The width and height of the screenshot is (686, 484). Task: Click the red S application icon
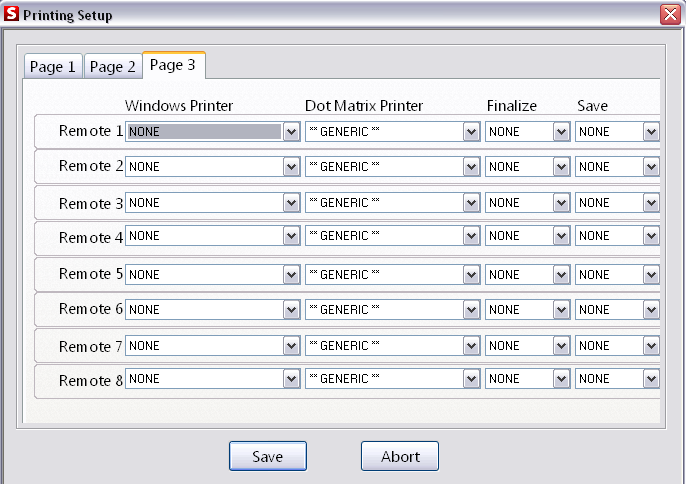pyautogui.click(x=11, y=14)
